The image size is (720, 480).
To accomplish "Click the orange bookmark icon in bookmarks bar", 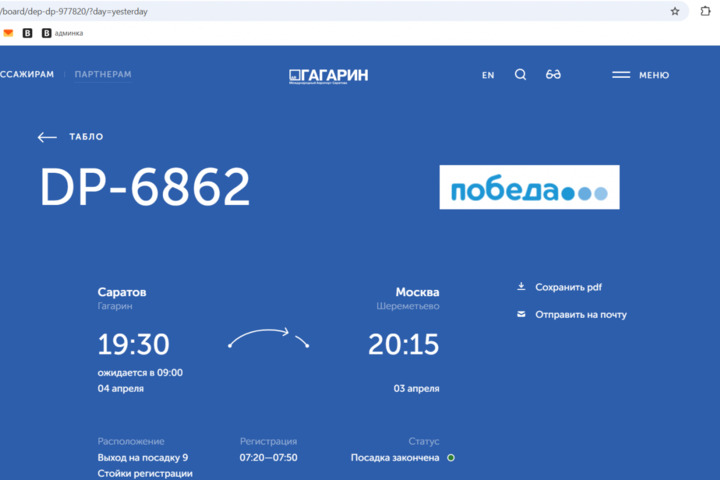I will pyautogui.click(x=9, y=33).
